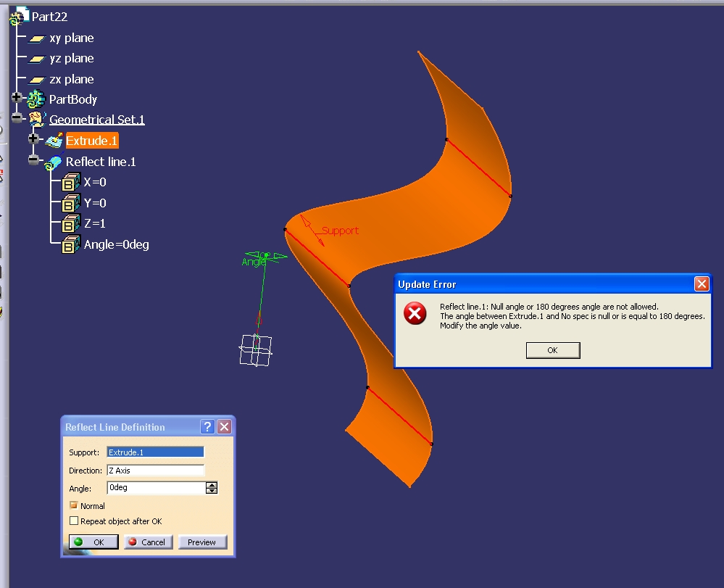Click the Direction field with Z Axis
The width and height of the screenshot is (724, 588).
[155, 471]
